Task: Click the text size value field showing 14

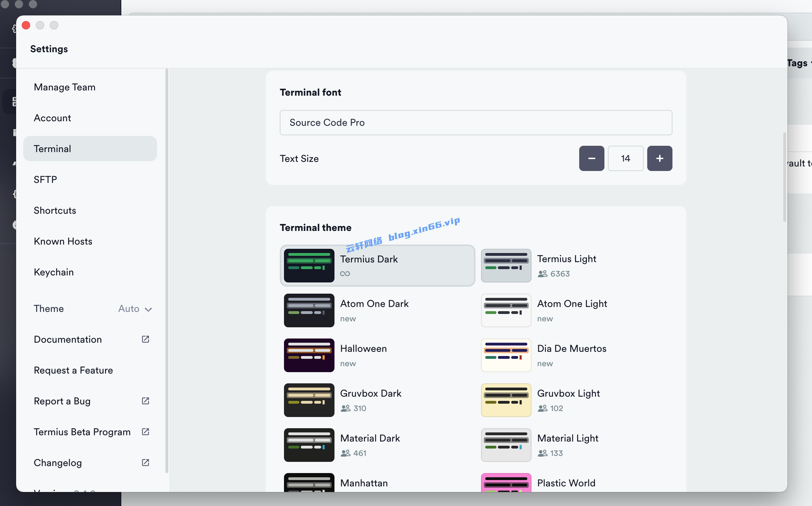Action: click(x=625, y=158)
